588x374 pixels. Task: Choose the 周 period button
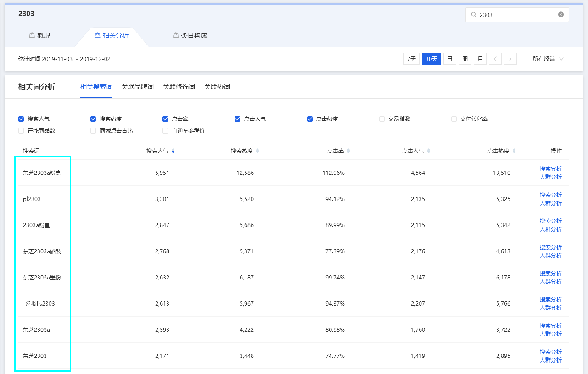point(465,59)
